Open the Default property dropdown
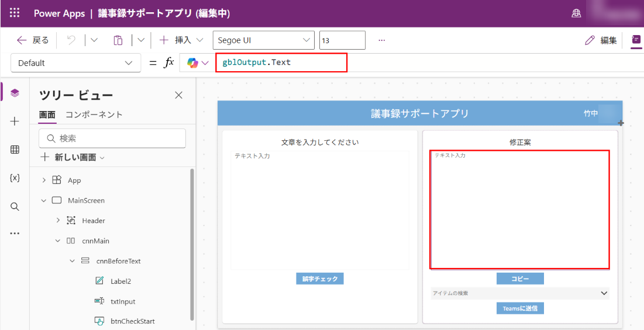 click(x=75, y=63)
